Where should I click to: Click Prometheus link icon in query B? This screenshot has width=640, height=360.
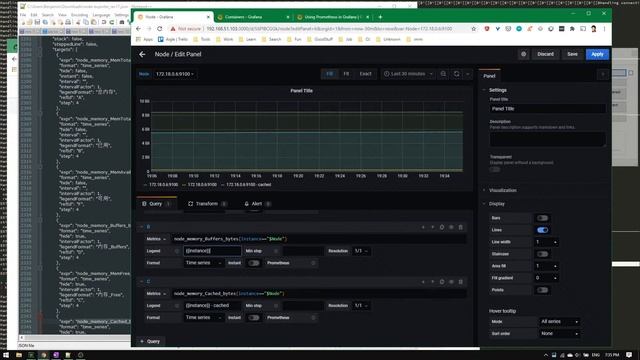(313, 263)
